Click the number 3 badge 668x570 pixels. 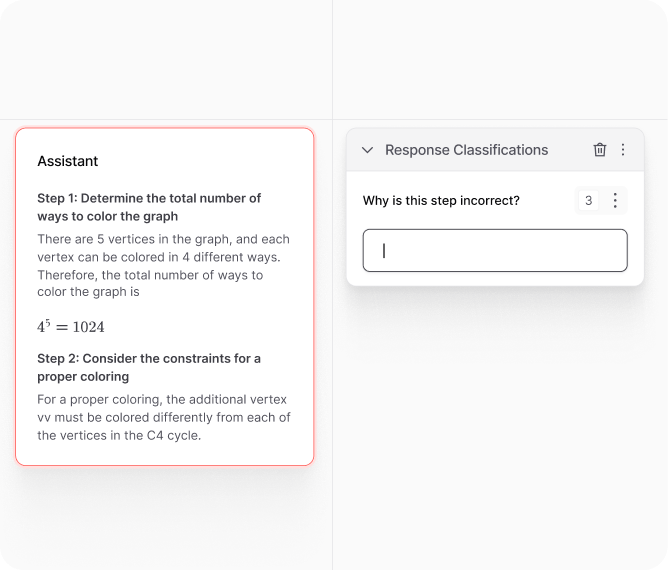pyautogui.click(x=588, y=201)
